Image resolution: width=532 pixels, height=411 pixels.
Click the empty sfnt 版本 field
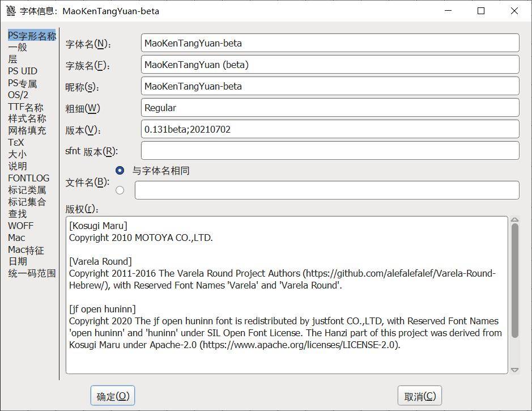tap(330, 151)
